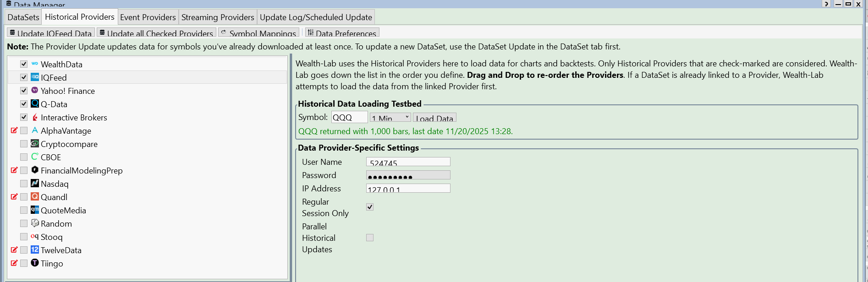Click the edit icon next to FinancialModelingPrep
This screenshot has width=868, height=282.
pyautogui.click(x=14, y=170)
